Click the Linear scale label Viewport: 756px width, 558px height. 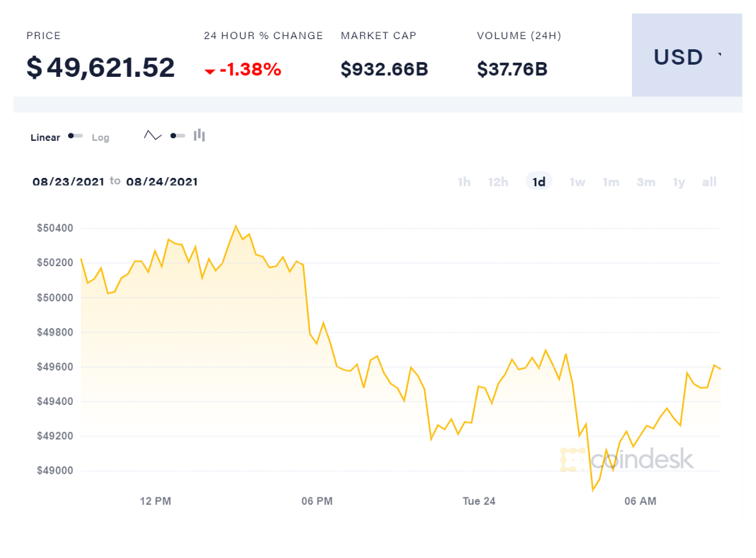click(x=45, y=137)
